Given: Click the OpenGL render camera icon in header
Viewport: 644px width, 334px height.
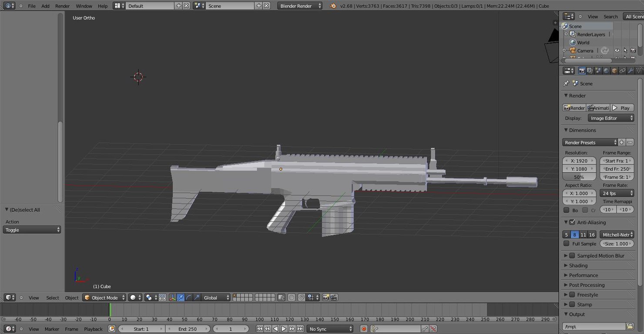Looking at the screenshot, I should coord(326,297).
